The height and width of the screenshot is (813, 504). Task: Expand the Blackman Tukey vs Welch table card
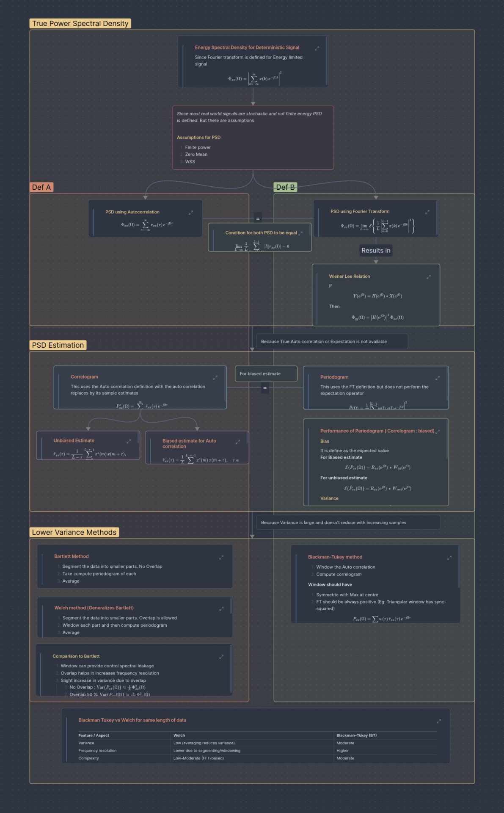(x=438, y=721)
